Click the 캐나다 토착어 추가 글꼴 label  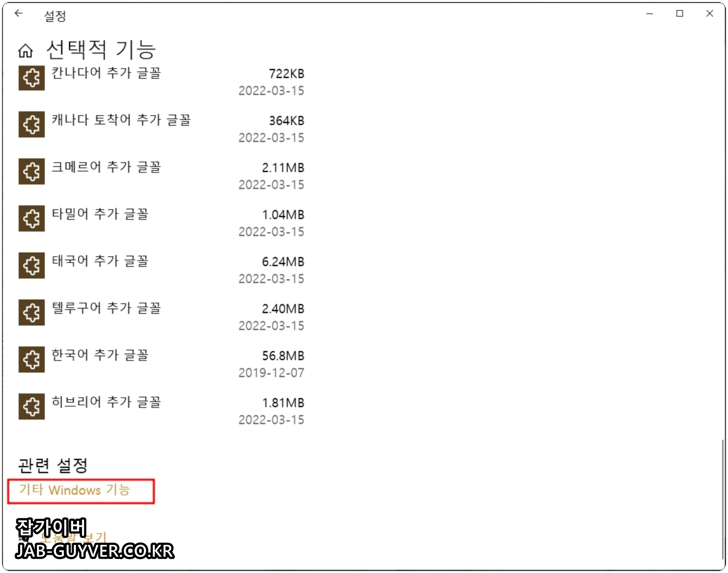pyautogui.click(x=121, y=120)
